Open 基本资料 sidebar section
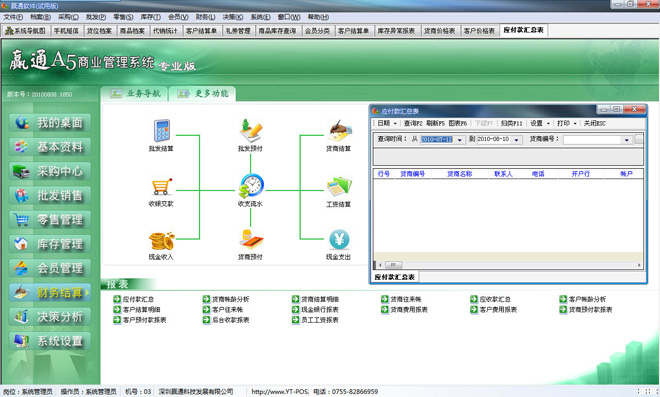Screen dimensions: 660x397 pos(50,147)
